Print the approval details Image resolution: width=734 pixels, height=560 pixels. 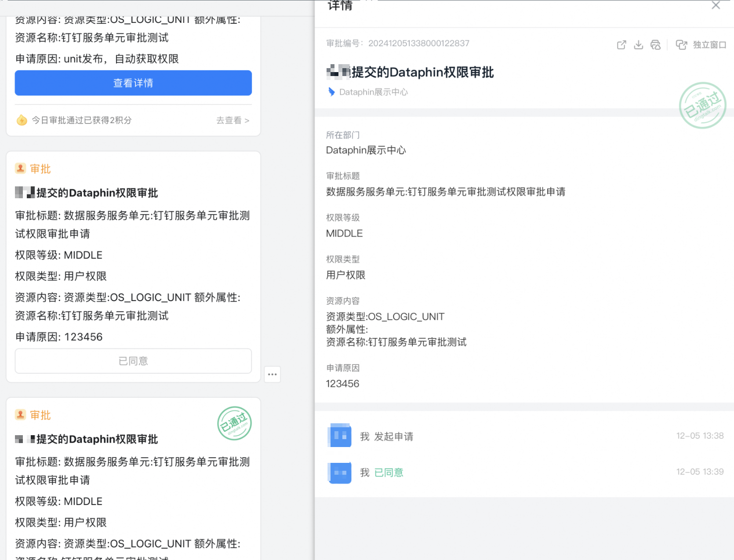click(x=656, y=45)
